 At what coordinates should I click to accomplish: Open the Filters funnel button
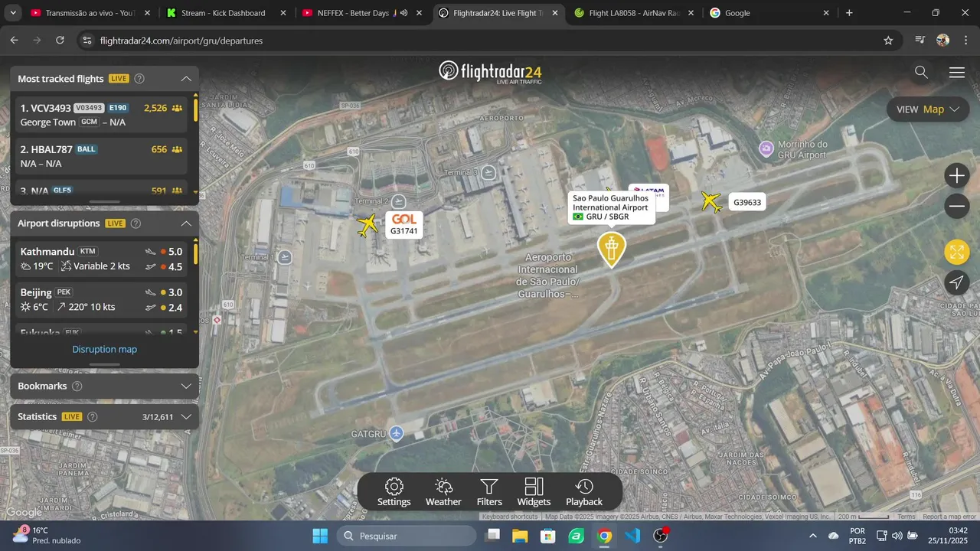click(x=489, y=492)
